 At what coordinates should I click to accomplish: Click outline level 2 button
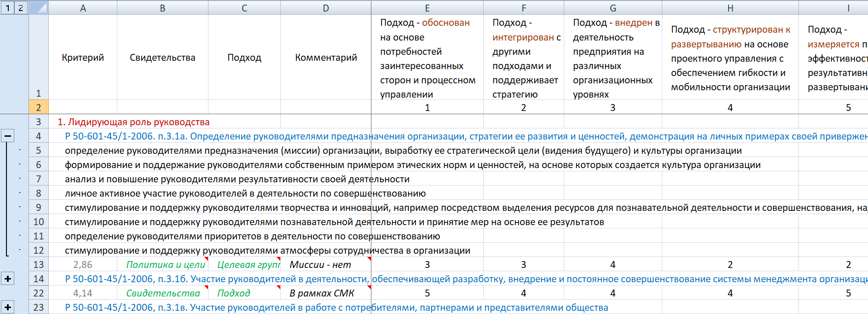tap(21, 8)
